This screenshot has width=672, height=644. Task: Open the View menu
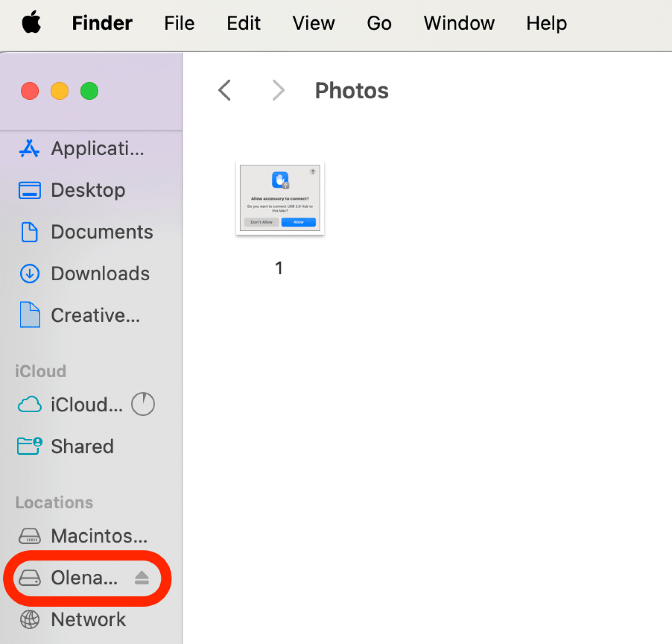pos(313,23)
